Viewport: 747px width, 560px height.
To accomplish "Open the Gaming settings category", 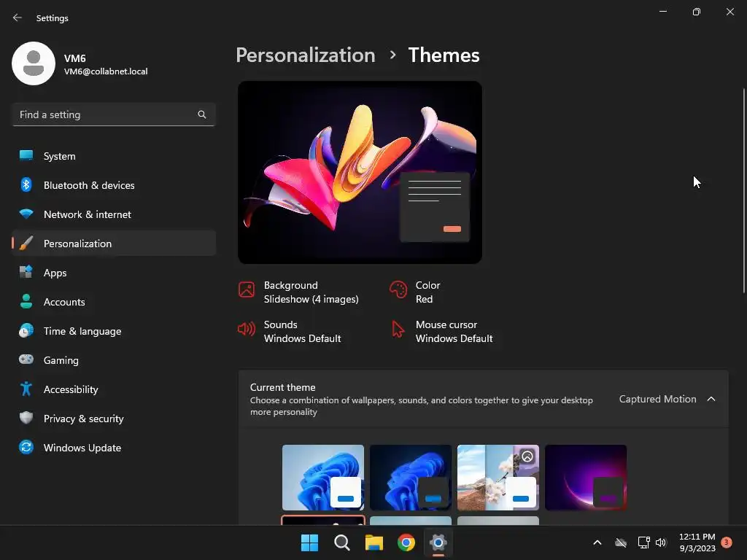I will tap(114, 359).
